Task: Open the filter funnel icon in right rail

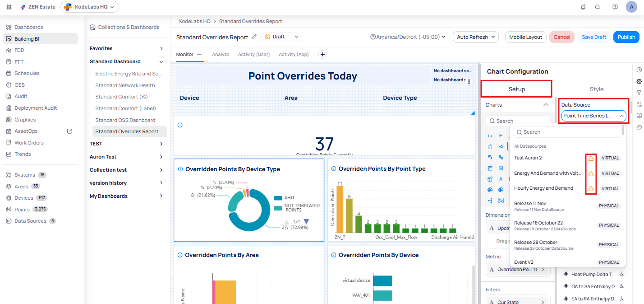Action: tap(639, 93)
